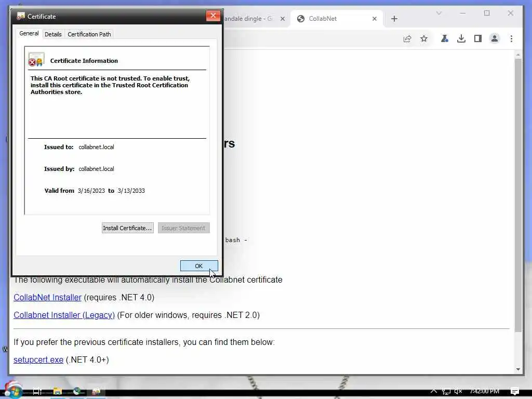Click the muted volume tray icon
This screenshot has height=399, width=532.
(458, 391)
